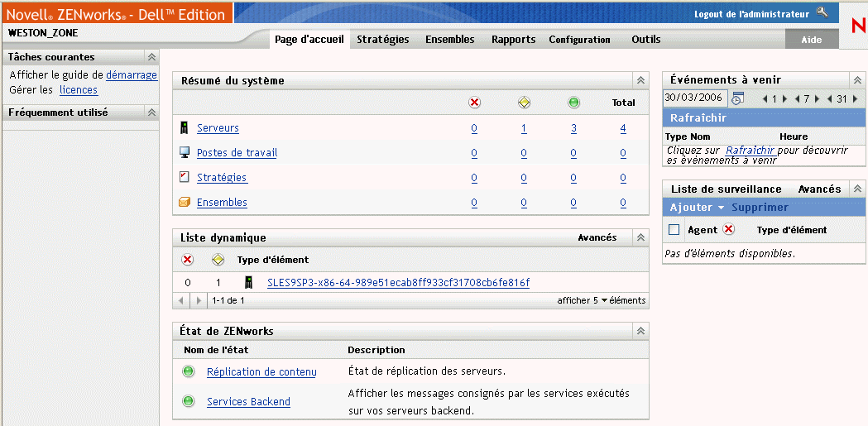Click the Serveurs total count 4
868x426 pixels.
click(623, 128)
